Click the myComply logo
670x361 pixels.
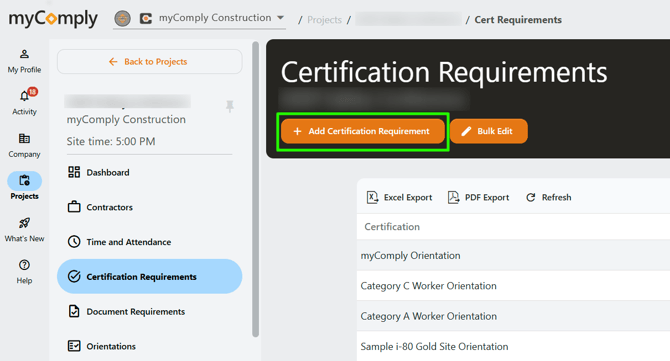tap(53, 19)
